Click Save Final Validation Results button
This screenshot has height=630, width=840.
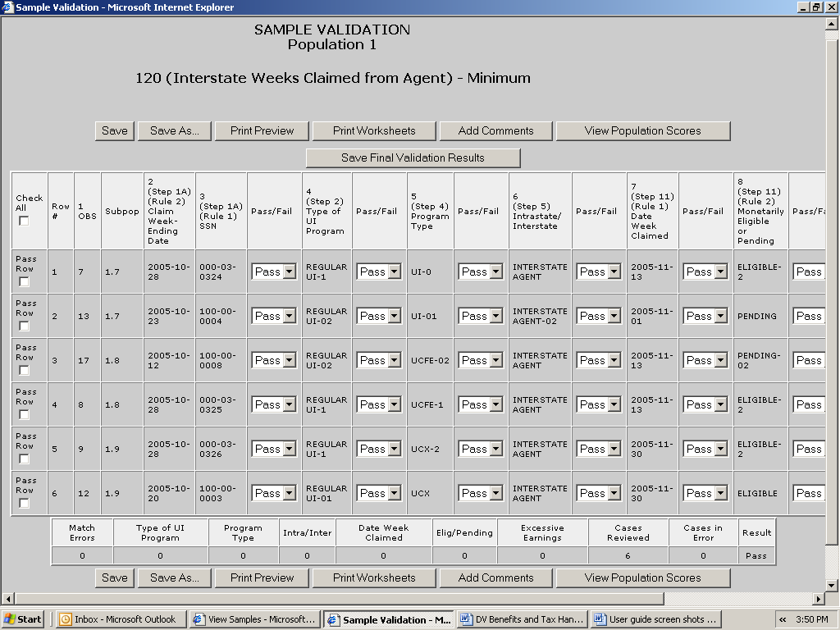point(413,157)
